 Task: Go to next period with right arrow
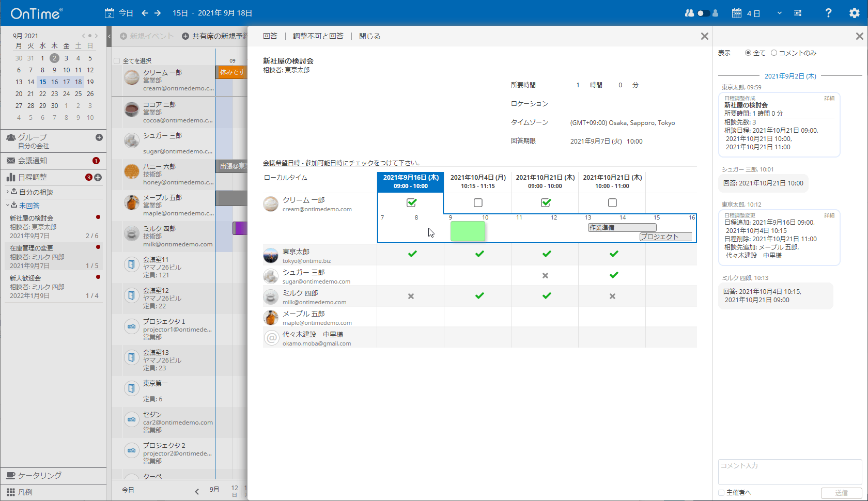tap(158, 13)
